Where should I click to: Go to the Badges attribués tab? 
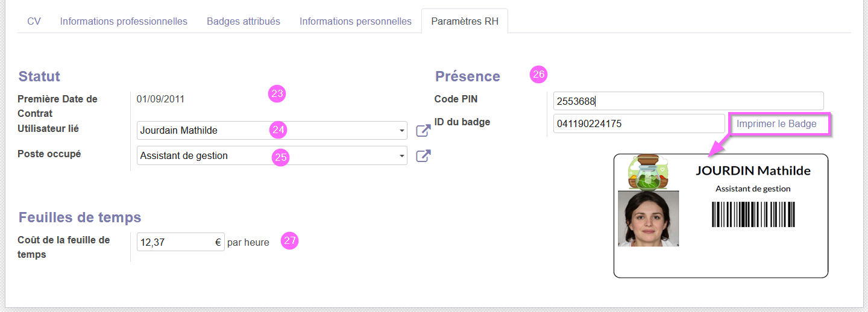point(244,21)
